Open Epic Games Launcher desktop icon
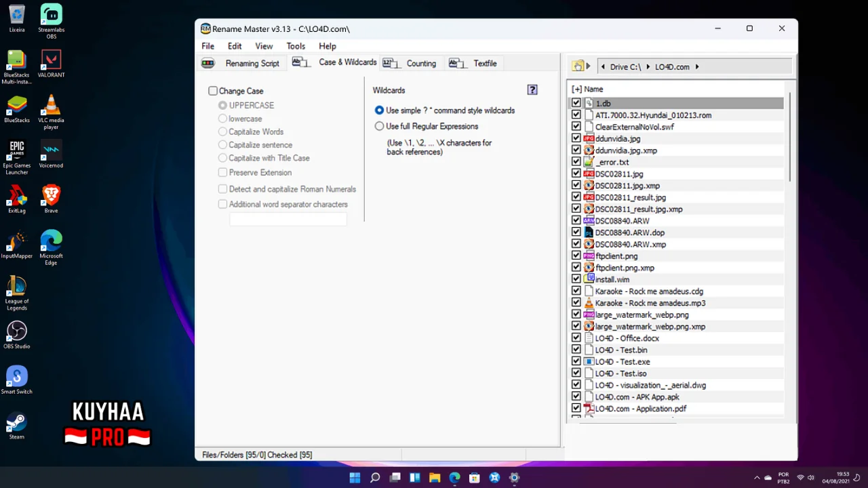Viewport: 868px width, 488px height. point(17,157)
